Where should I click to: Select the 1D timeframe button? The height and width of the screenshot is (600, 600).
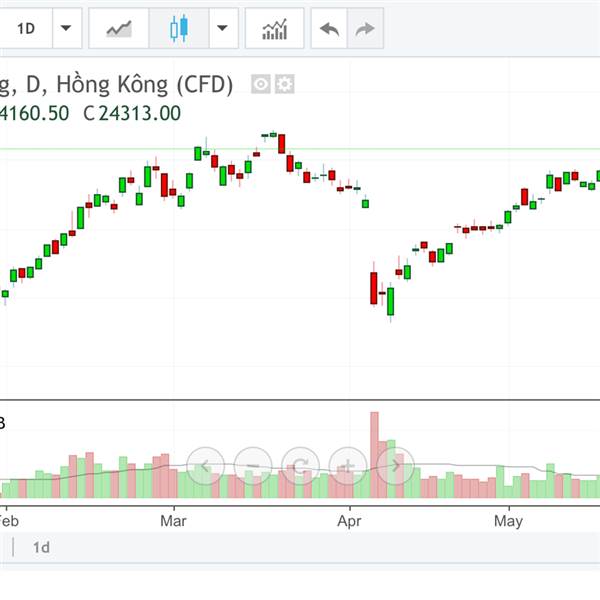click(26, 28)
